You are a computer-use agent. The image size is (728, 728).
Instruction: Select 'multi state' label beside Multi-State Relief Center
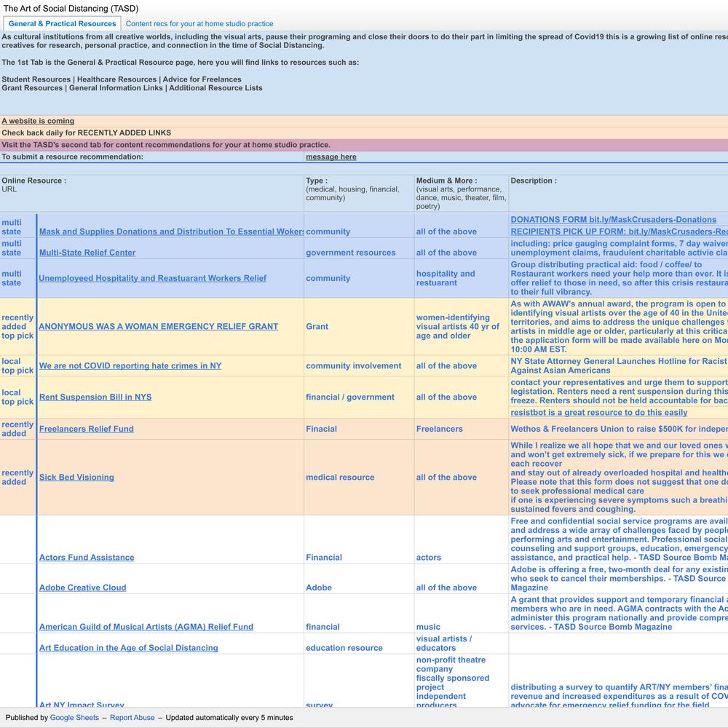(x=17, y=248)
